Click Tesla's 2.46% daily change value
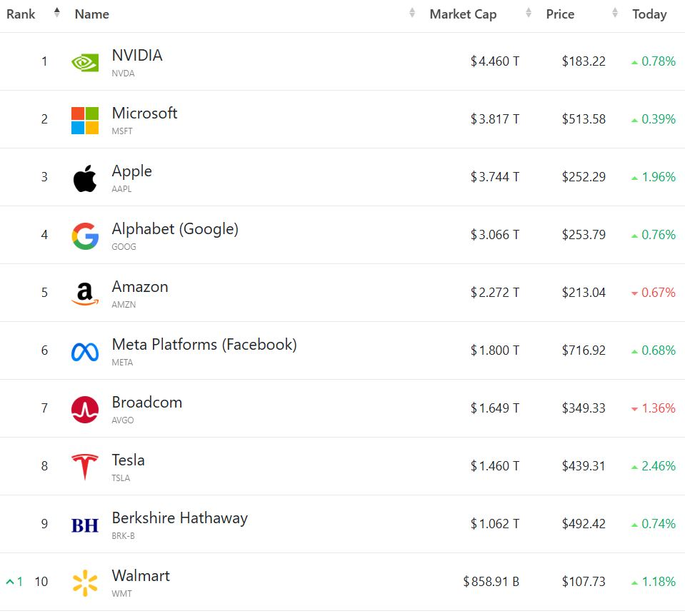The width and height of the screenshot is (685, 616). click(x=658, y=466)
